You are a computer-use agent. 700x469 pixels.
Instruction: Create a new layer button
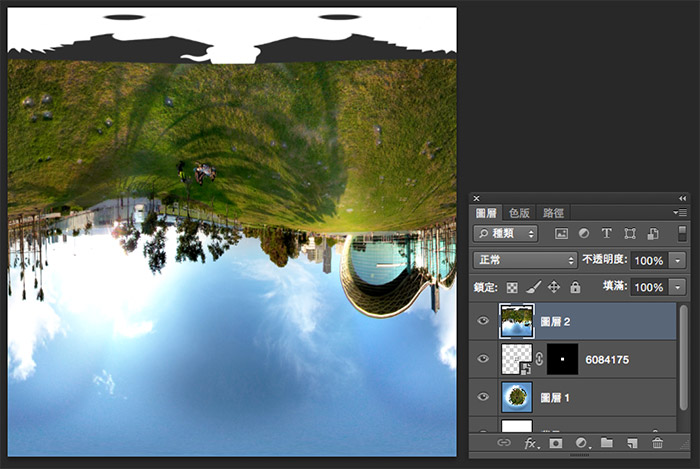click(632, 443)
